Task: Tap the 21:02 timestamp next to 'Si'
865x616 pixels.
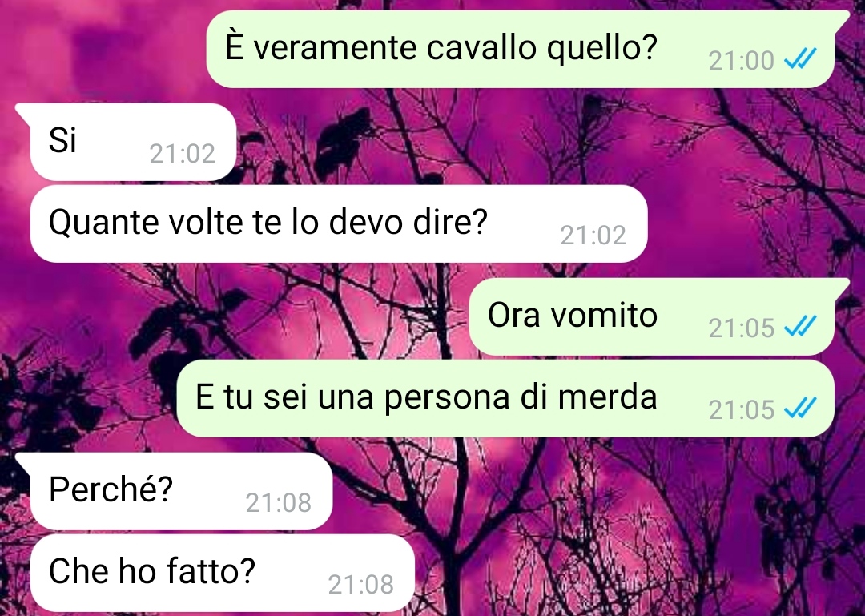Action: [x=182, y=154]
